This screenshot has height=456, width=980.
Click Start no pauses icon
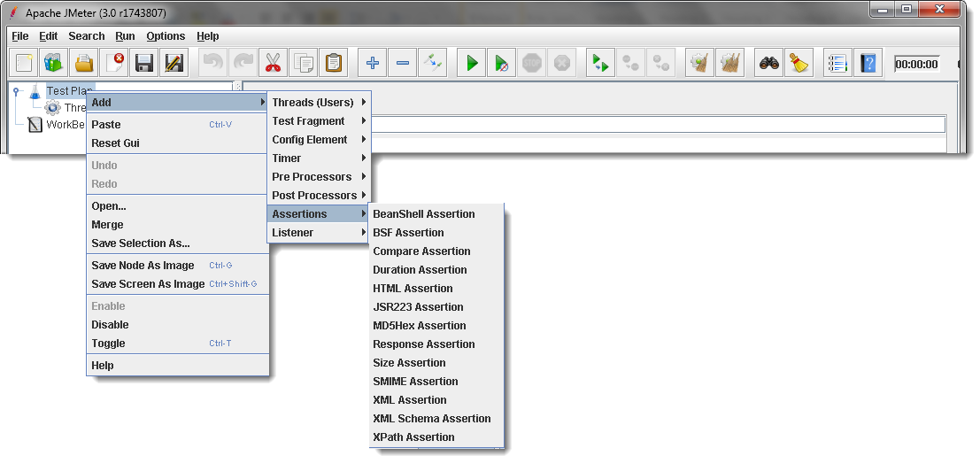click(x=501, y=63)
